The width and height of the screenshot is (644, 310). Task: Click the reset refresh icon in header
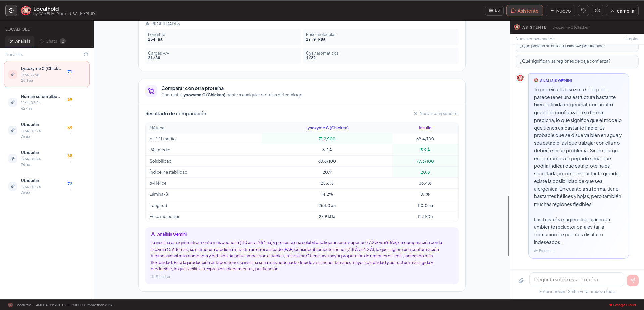(x=583, y=11)
